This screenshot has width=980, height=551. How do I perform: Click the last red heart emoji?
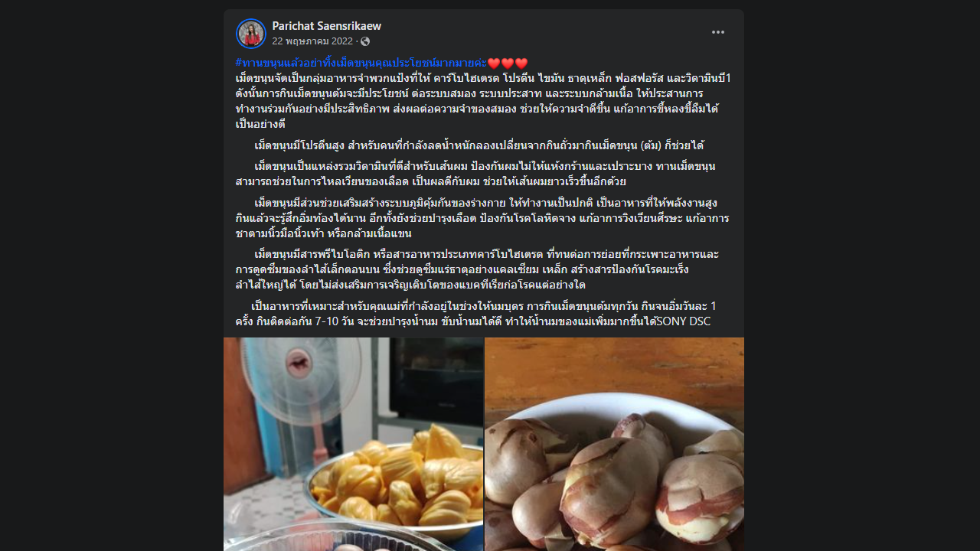pos(521,63)
